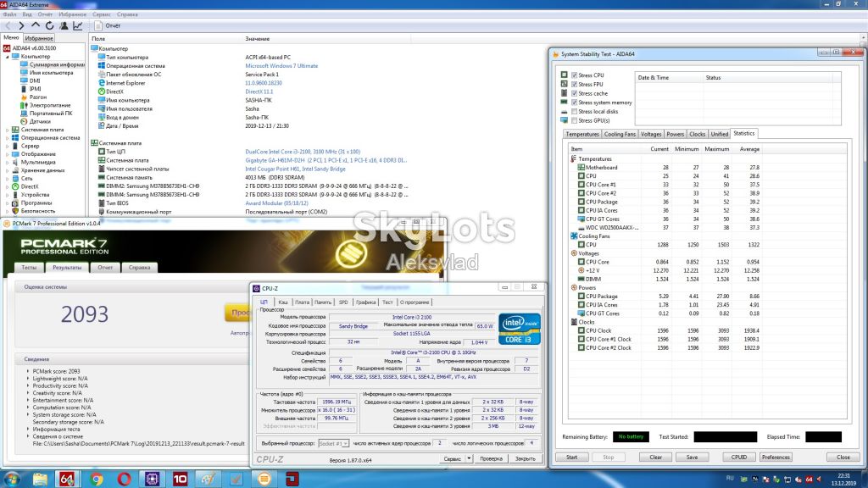This screenshot has height=488, width=868.
Task: Switch to the Избранное tab in AIDA64
Action: (39, 38)
